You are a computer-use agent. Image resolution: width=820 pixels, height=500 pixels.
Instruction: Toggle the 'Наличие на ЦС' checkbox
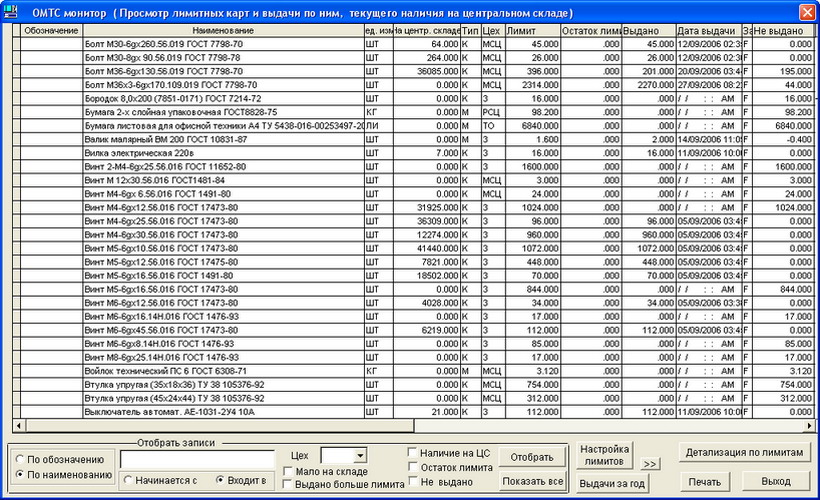413,452
